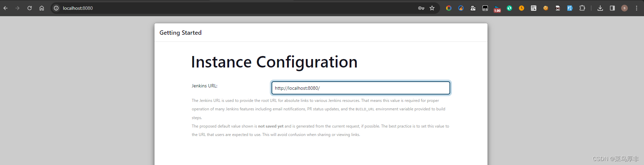The width and height of the screenshot is (644, 165).
Task: Open the saved passwords key icon
Action: click(x=421, y=8)
